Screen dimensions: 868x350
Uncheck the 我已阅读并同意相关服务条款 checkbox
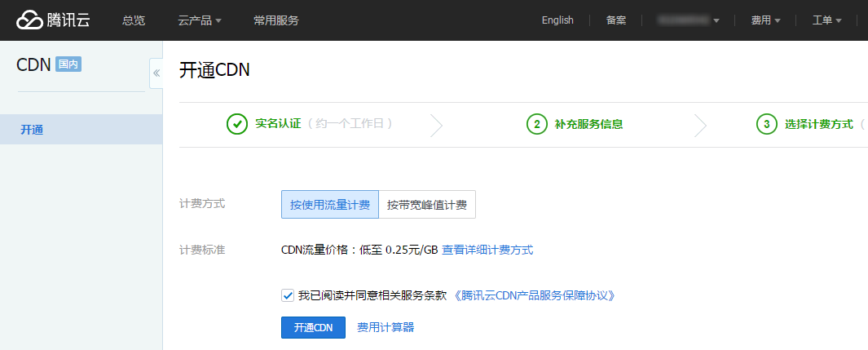pyautogui.click(x=288, y=295)
